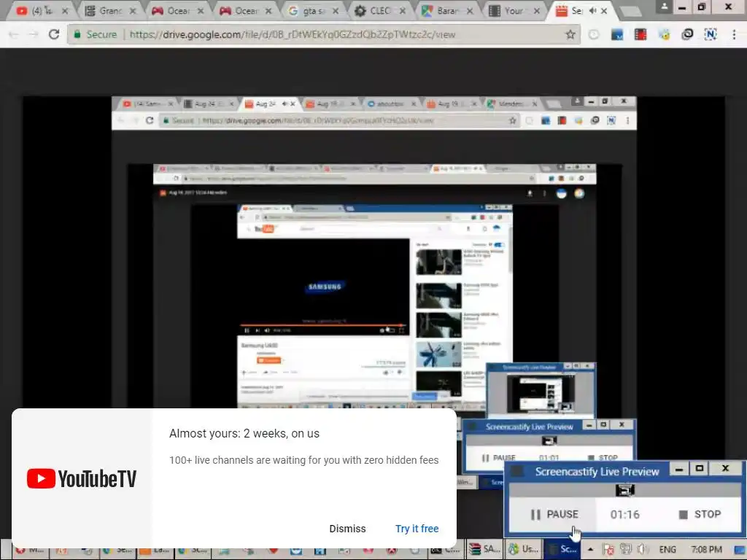Image resolution: width=747 pixels, height=560 pixels.
Task: Open the highlighted Screencastify 'Sc...' taskbar item
Action: [x=562, y=550]
